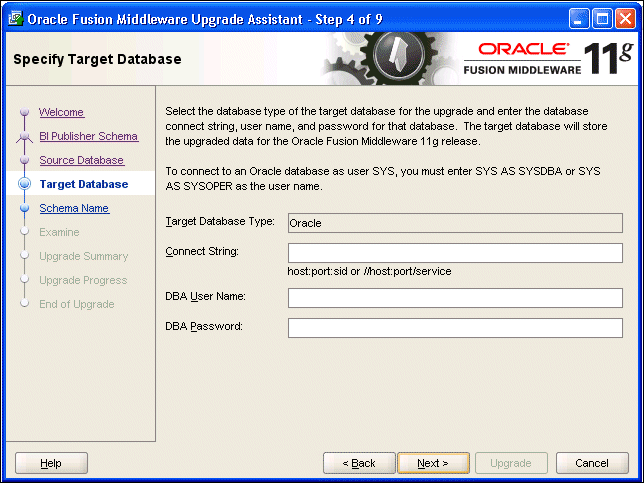This screenshot has width=644, height=483.
Task: Click the Upgrade Summary step label
Action: pos(84,256)
